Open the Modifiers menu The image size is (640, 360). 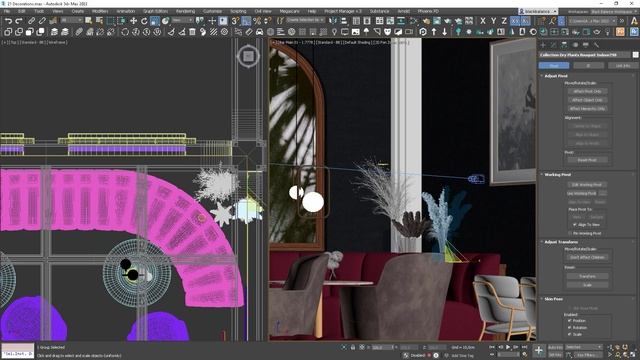point(100,11)
